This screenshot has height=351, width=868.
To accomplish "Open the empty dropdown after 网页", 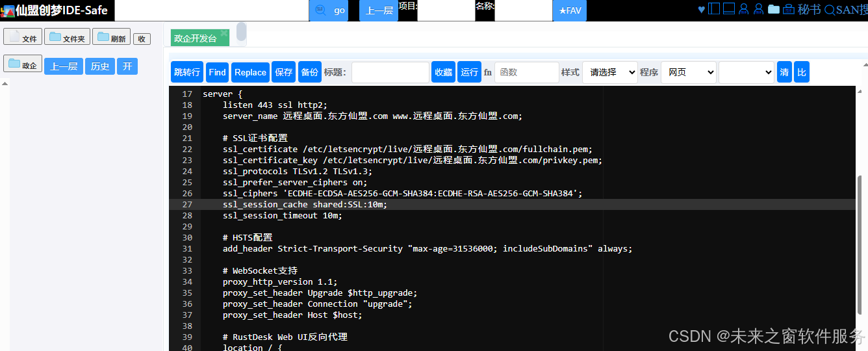I will pyautogui.click(x=747, y=72).
